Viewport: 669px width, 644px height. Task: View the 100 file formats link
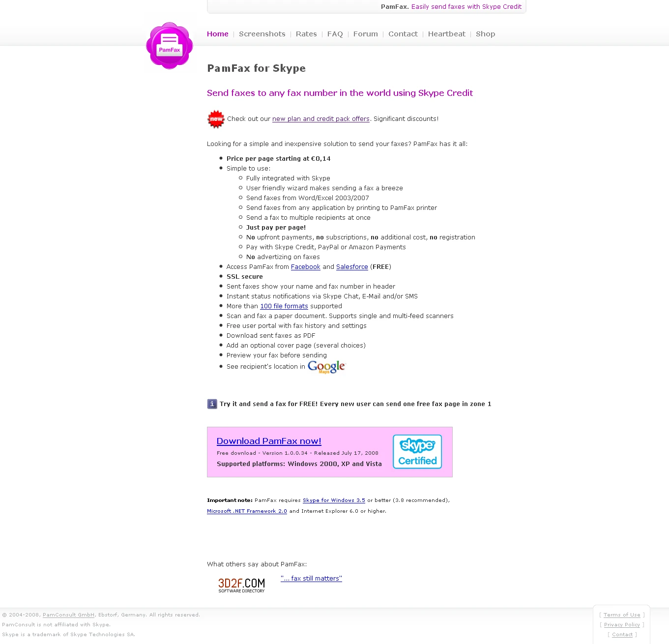(284, 306)
